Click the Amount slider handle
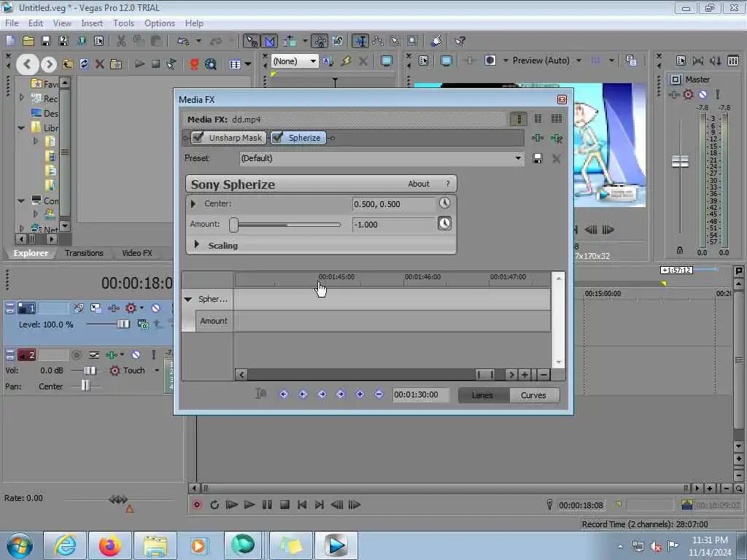This screenshot has height=560, width=747. (x=233, y=225)
